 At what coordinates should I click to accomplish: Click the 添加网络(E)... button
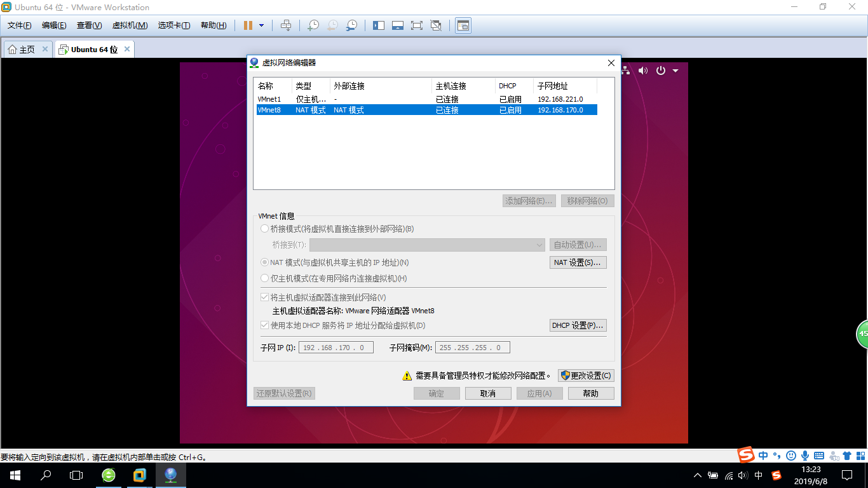pos(529,201)
